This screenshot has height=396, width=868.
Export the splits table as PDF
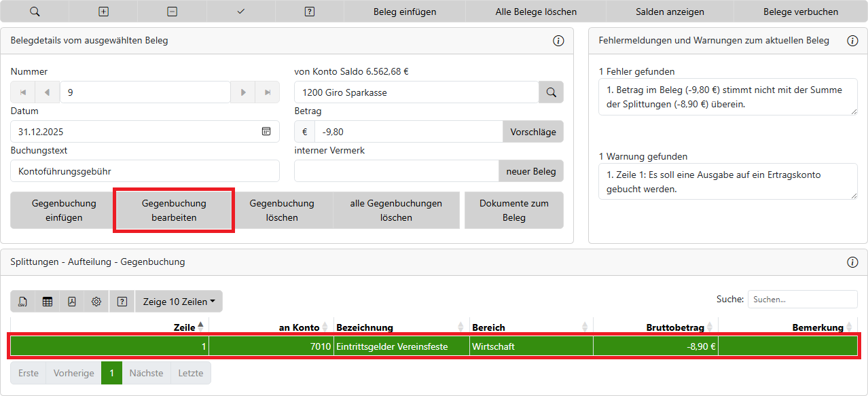[72, 302]
